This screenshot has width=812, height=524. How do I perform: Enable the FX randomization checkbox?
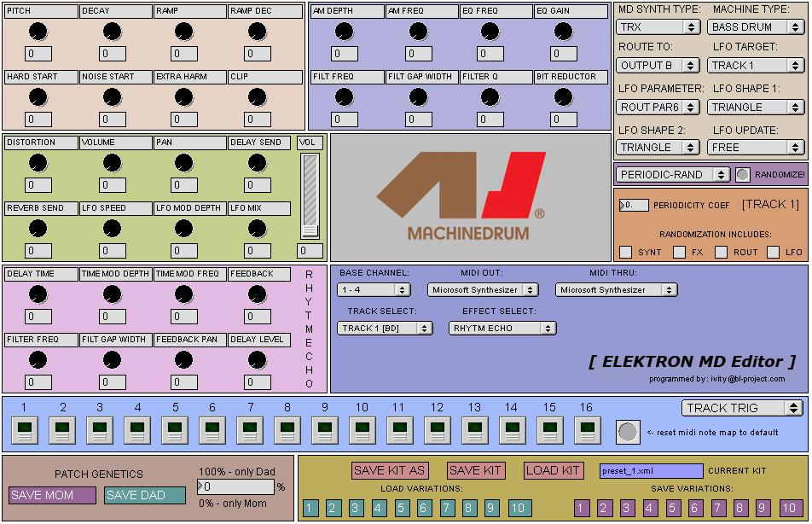(x=679, y=252)
